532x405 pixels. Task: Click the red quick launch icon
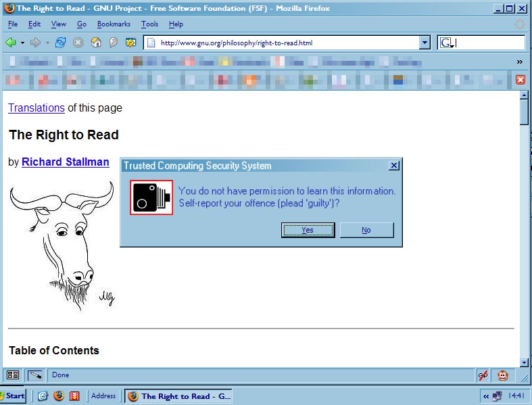point(74,396)
